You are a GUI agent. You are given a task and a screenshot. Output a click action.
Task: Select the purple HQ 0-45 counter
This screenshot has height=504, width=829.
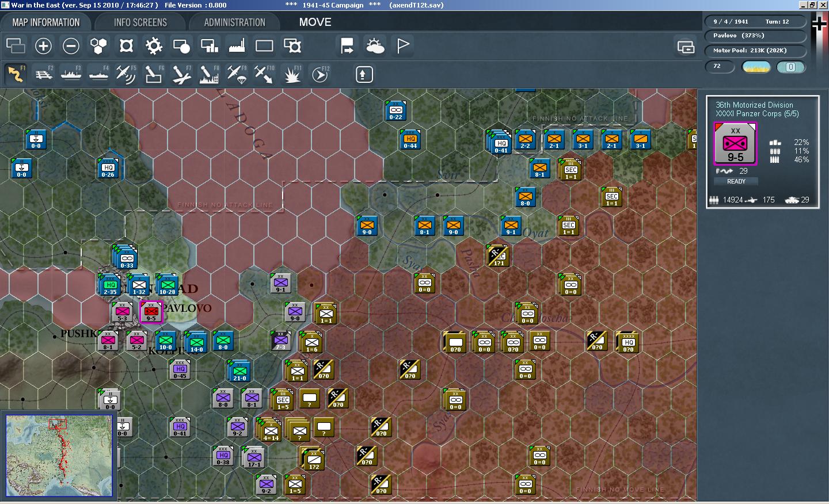coord(180,370)
